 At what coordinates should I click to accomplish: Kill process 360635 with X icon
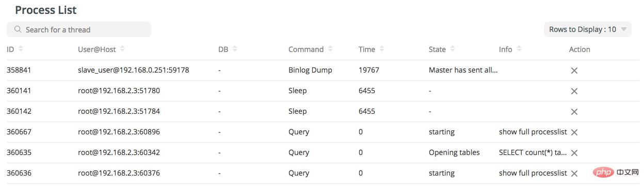pos(574,153)
